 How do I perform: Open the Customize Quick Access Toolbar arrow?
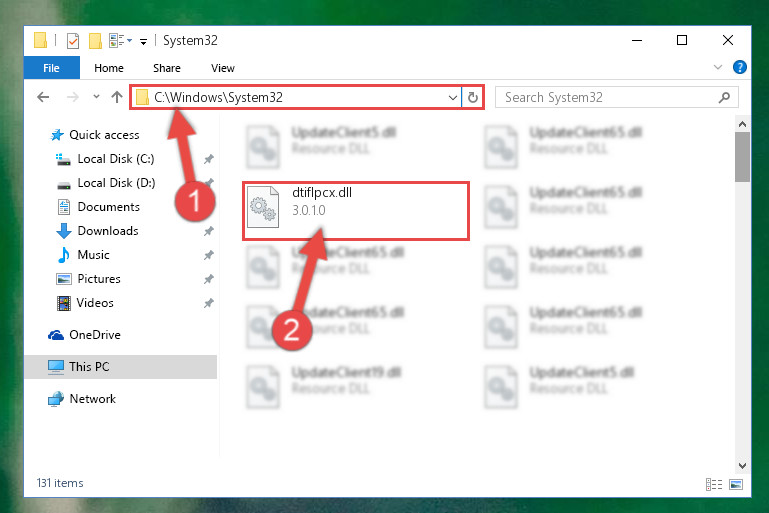(x=143, y=41)
